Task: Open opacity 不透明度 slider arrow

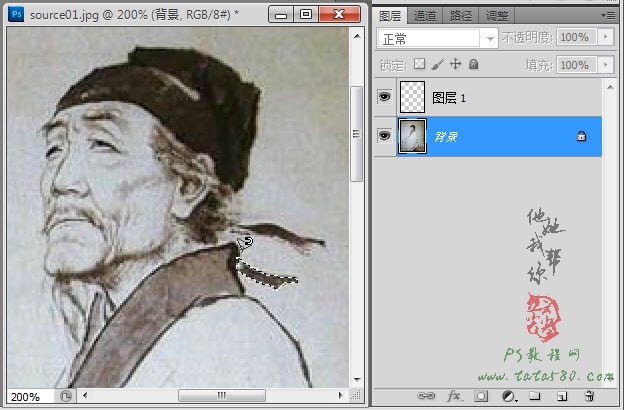Action: coord(606,37)
